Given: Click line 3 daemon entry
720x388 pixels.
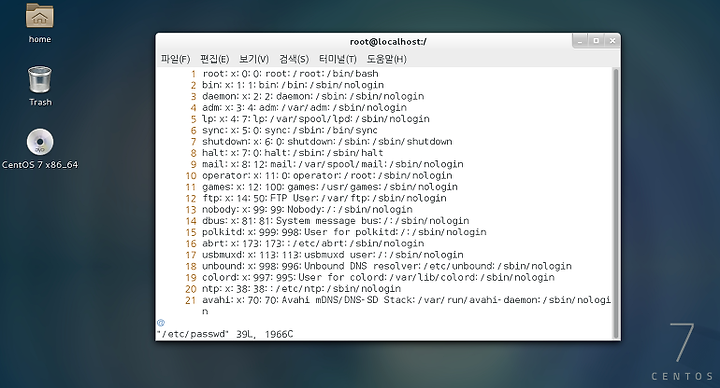Looking at the screenshot, I should point(313,96).
